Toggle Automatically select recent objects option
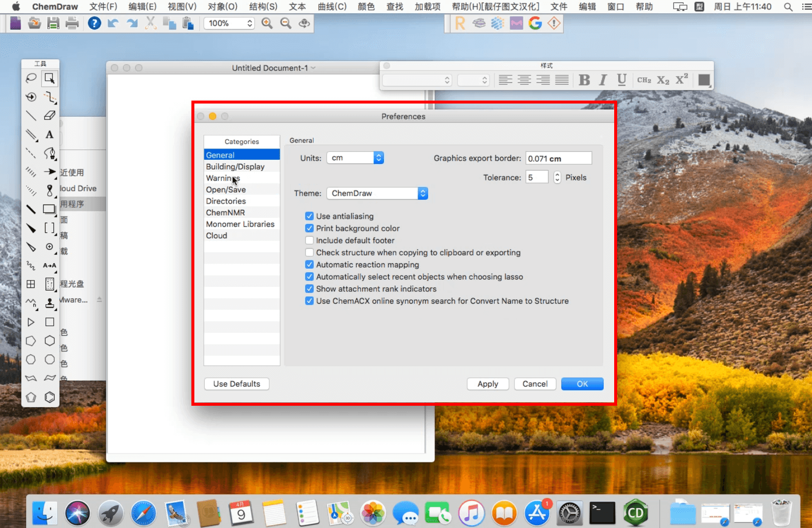Screen dimensions: 812x528 309,277
